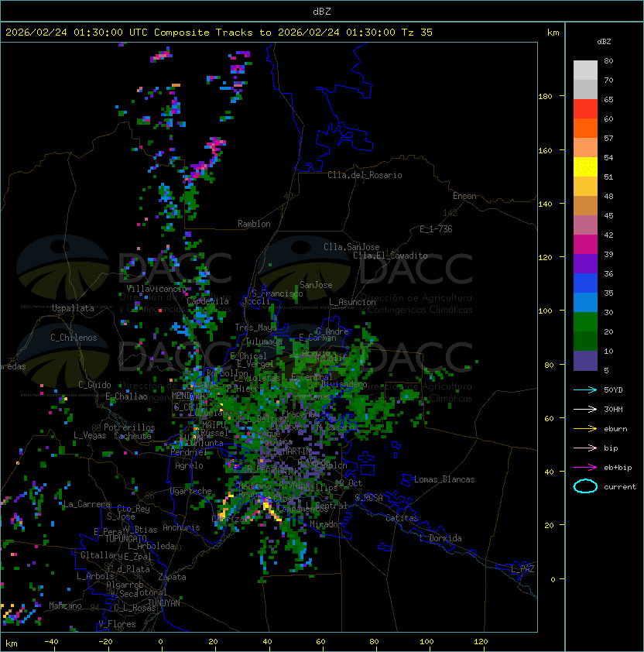
Task: Select the bright green 20-30 dBZ swatch
Action: click(x=585, y=322)
